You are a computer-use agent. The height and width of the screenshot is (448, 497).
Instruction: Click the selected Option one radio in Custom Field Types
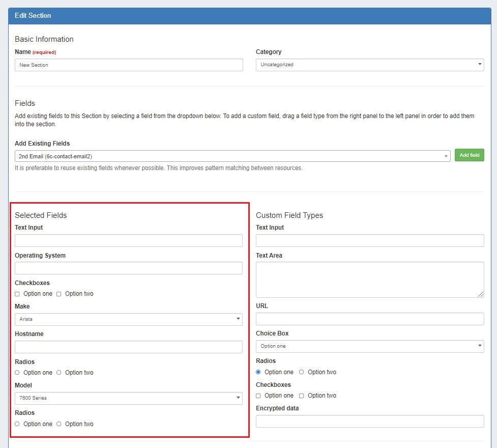(x=258, y=372)
